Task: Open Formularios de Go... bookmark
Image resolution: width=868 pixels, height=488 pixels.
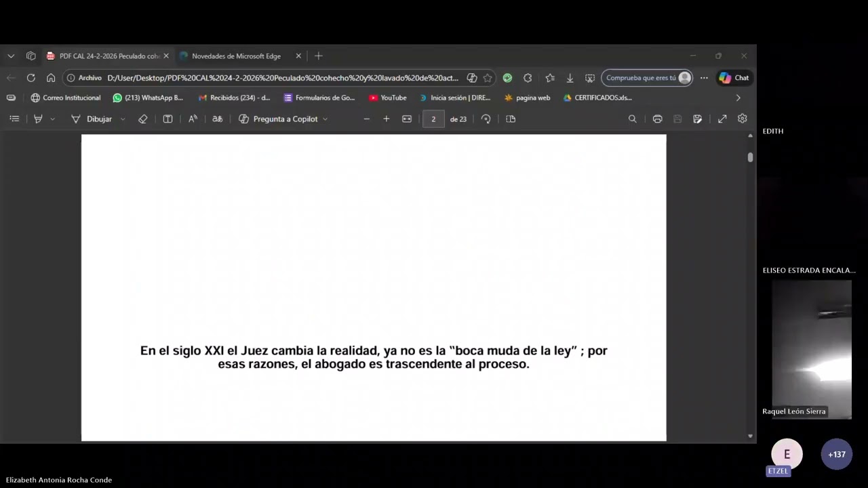Action: tap(319, 98)
